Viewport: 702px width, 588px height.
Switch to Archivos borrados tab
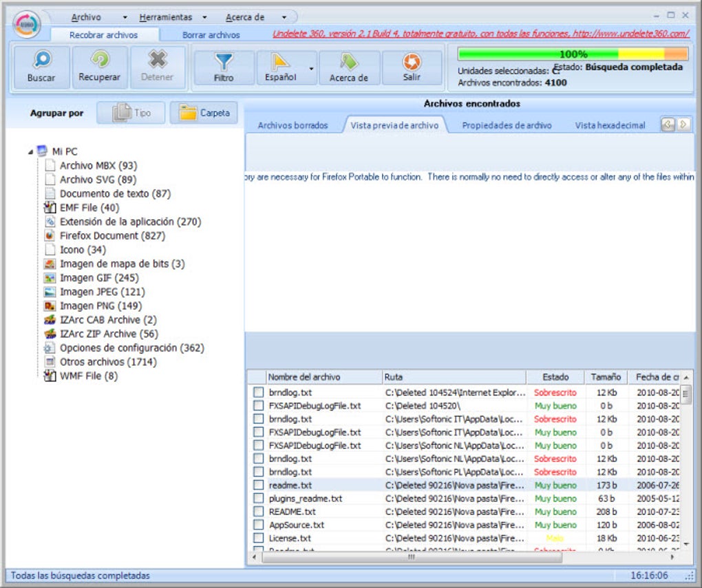[x=292, y=126]
